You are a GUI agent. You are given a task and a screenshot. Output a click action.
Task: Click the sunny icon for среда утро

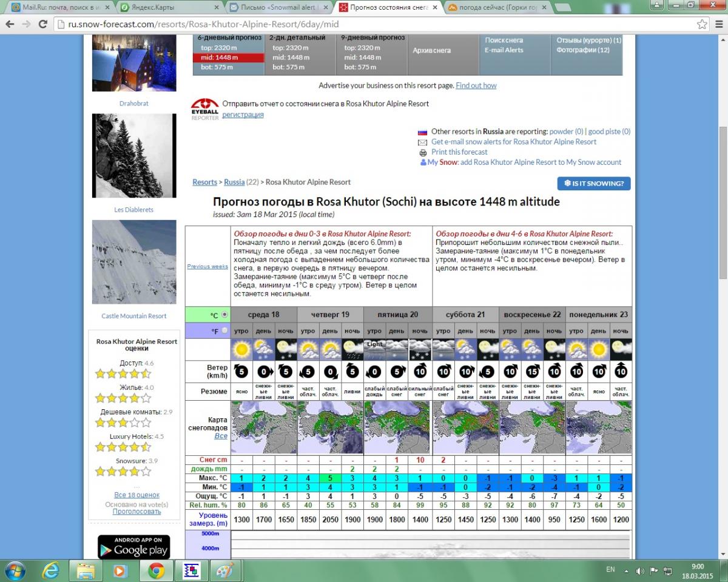[241, 350]
